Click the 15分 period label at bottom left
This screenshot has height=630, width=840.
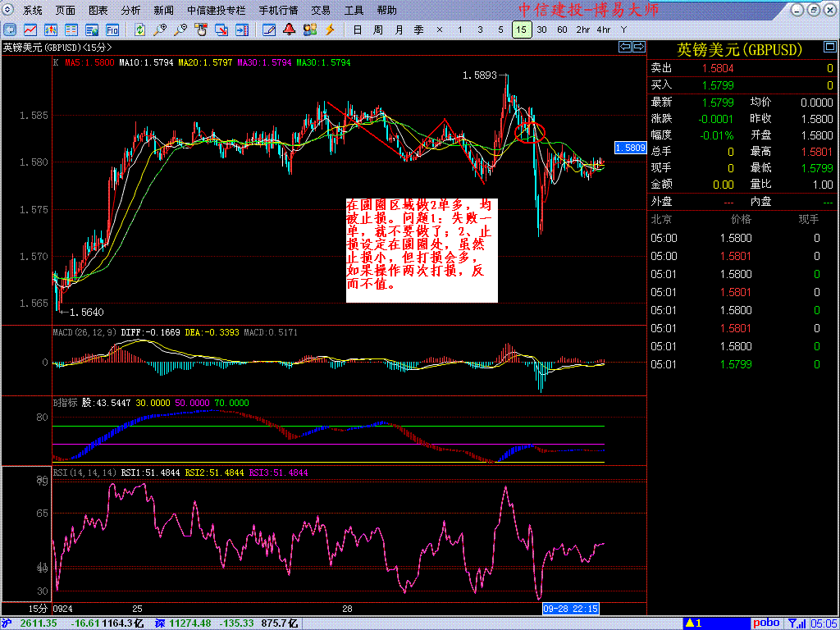pyautogui.click(x=38, y=609)
